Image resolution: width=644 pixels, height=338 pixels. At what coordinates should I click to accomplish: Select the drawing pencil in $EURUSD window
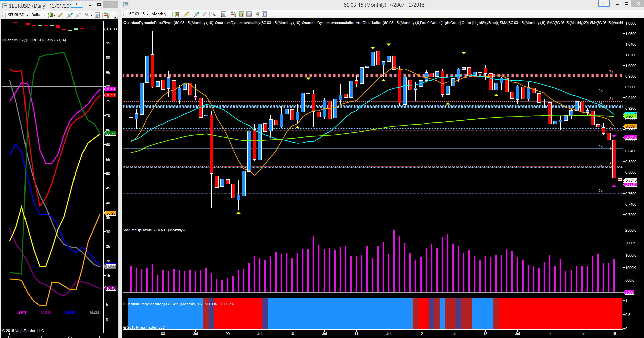tap(60, 15)
